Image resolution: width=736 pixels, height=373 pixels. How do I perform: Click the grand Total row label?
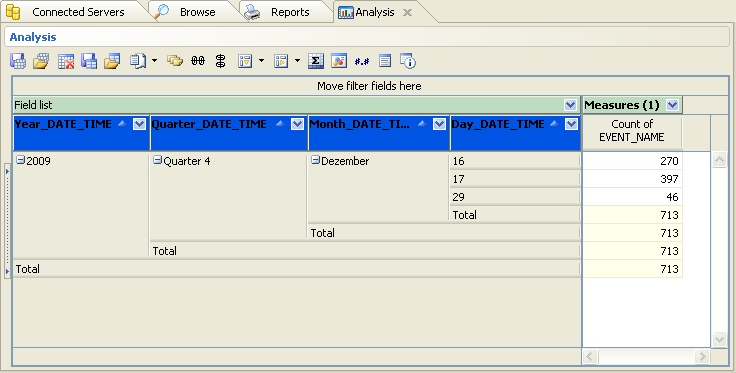pos(297,269)
